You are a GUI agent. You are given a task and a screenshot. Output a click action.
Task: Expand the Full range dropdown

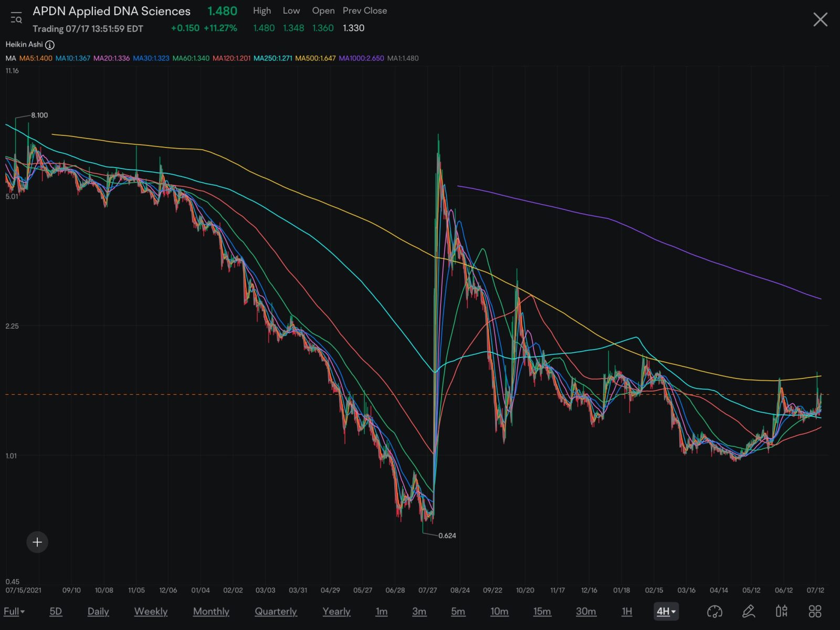pos(14,611)
